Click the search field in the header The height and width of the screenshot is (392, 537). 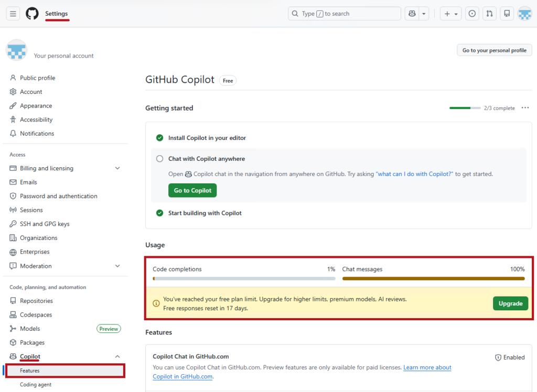click(x=344, y=13)
